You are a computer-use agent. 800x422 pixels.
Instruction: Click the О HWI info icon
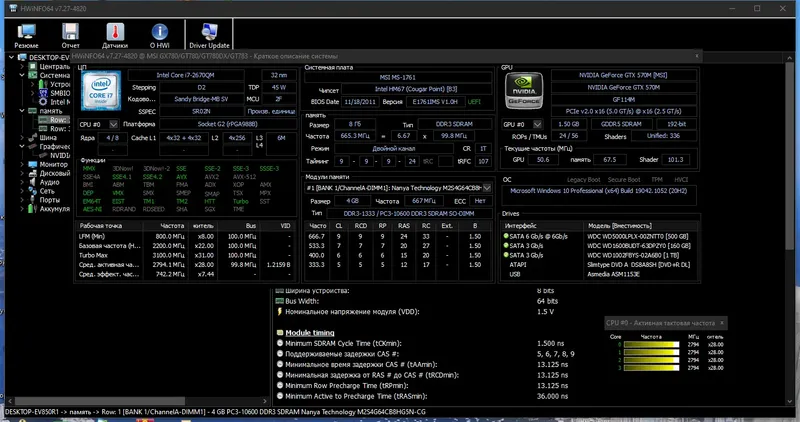pyautogui.click(x=160, y=36)
